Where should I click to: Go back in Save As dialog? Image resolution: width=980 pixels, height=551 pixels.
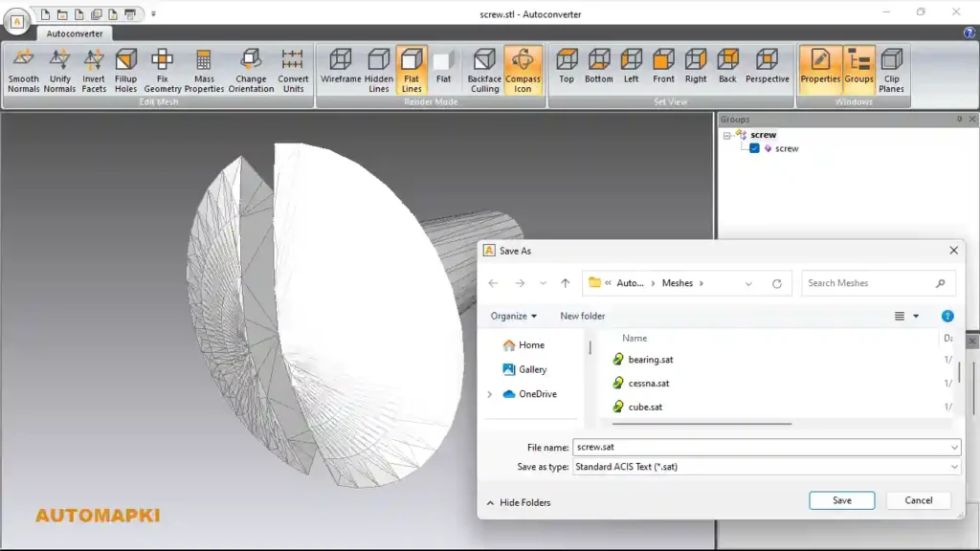[x=493, y=283]
